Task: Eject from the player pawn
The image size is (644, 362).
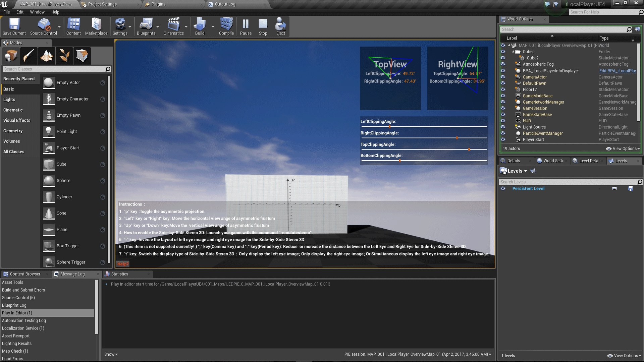Action: (280, 26)
